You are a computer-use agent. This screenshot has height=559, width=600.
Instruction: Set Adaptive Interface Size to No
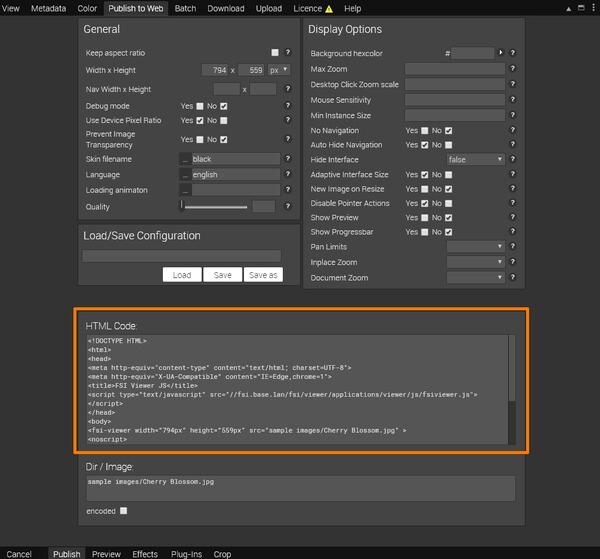coord(448,175)
